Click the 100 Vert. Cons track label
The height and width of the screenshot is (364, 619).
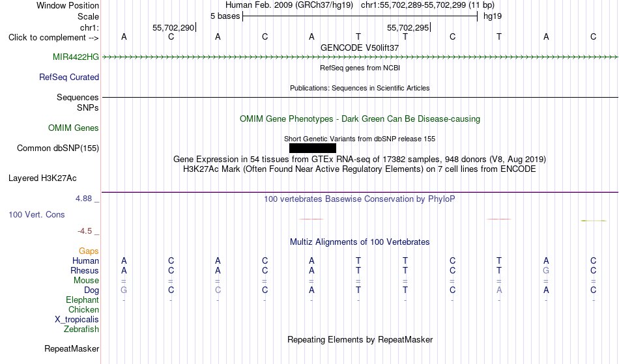(36, 215)
